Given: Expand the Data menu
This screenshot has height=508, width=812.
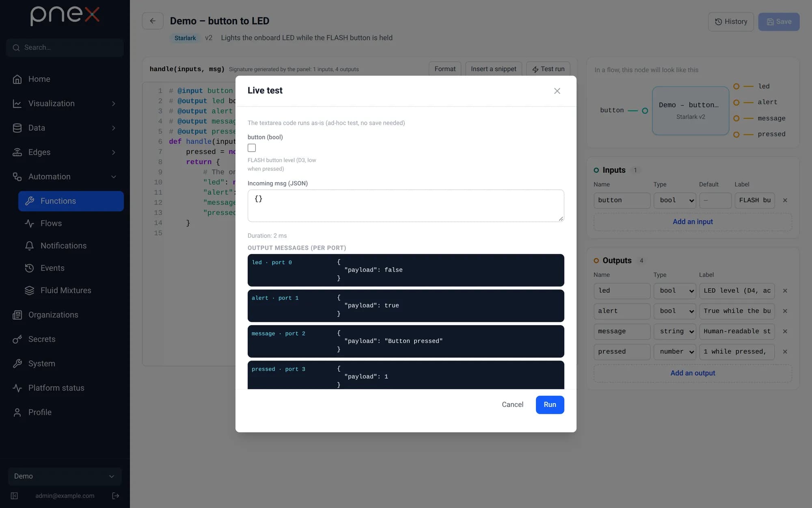Looking at the screenshot, I should [65, 128].
